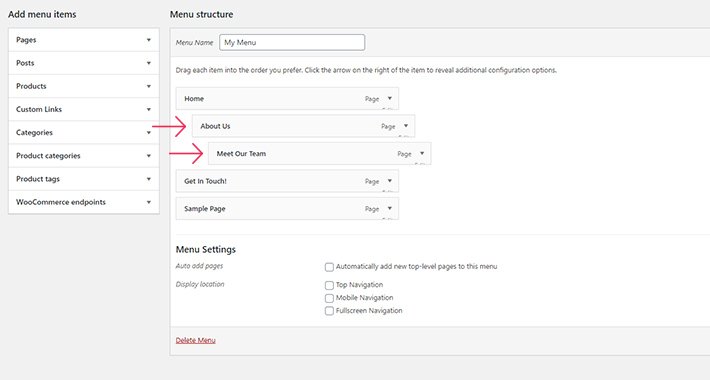Open About Us item options arrow

pyautogui.click(x=406, y=126)
